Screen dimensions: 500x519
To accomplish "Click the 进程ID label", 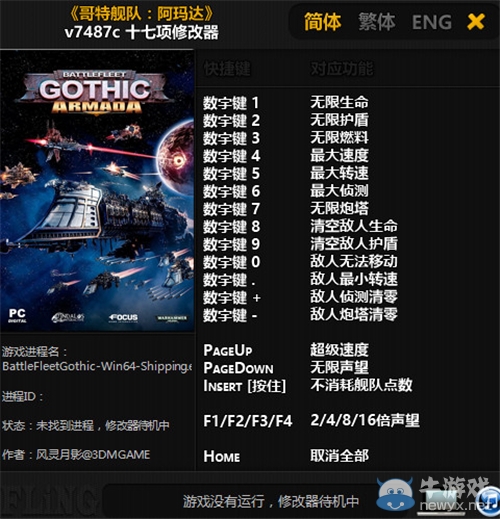I will [x=23, y=397].
